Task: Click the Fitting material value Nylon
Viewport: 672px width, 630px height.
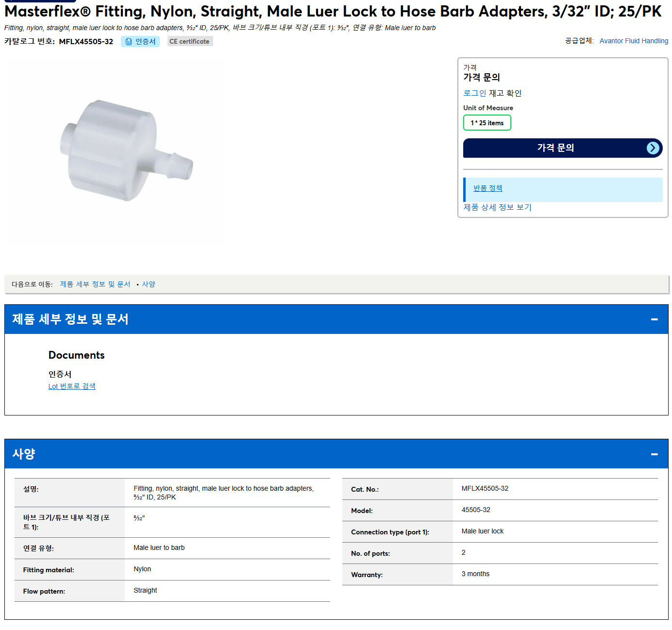Action: click(142, 569)
